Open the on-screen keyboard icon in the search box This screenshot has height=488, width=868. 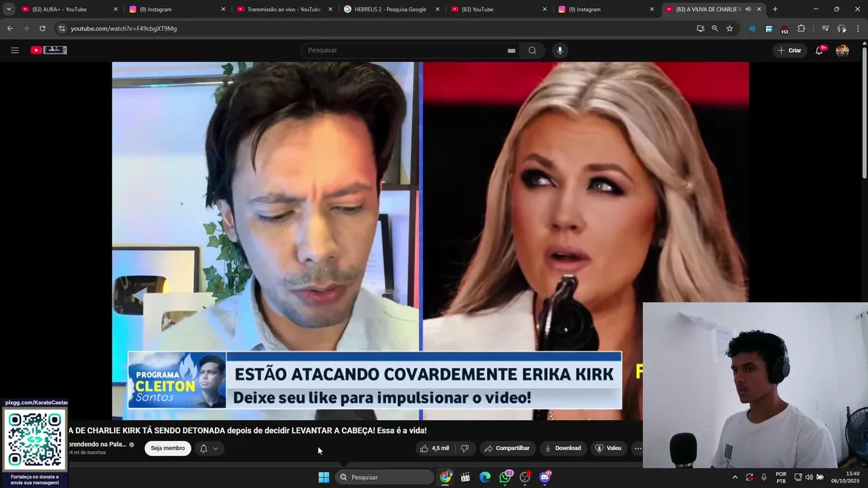point(511,50)
